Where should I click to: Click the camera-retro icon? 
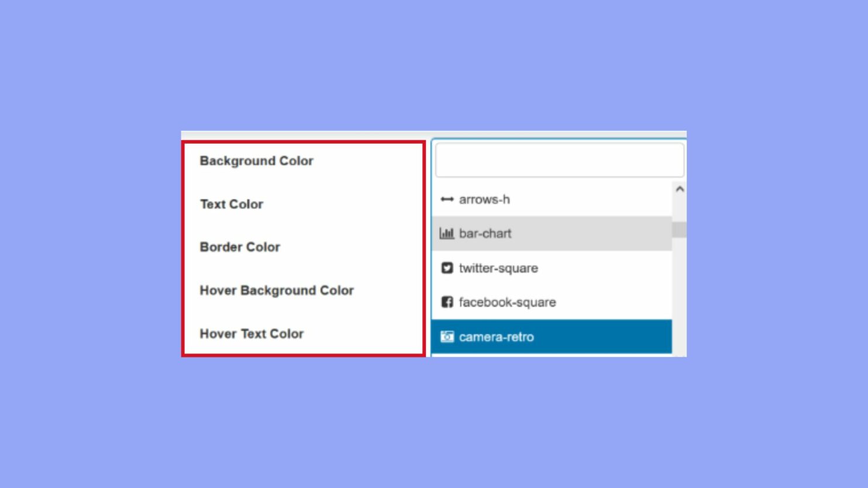click(x=447, y=337)
